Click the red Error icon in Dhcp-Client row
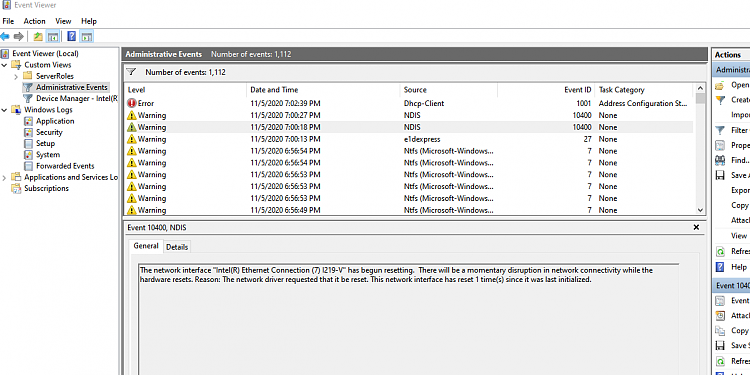750x375 pixels. (132, 103)
